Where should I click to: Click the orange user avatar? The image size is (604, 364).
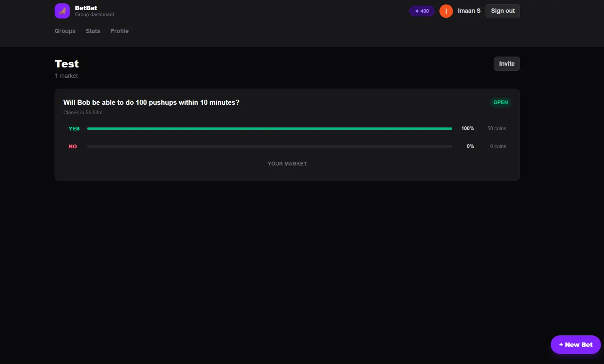[446, 11]
